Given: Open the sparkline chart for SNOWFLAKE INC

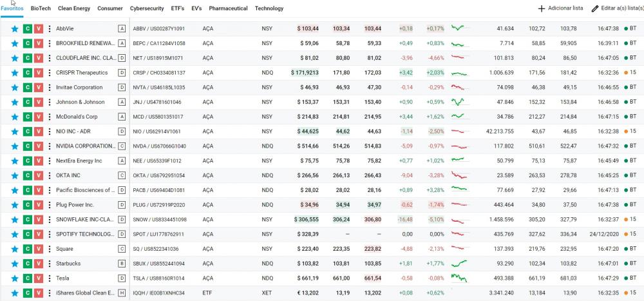Looking at the screenshot, I should coord(460,219).
